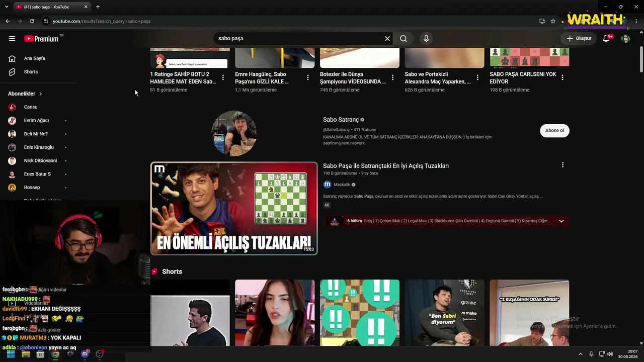Open the Mackolik channel link

pyautogui.click(x=342, y=185)
